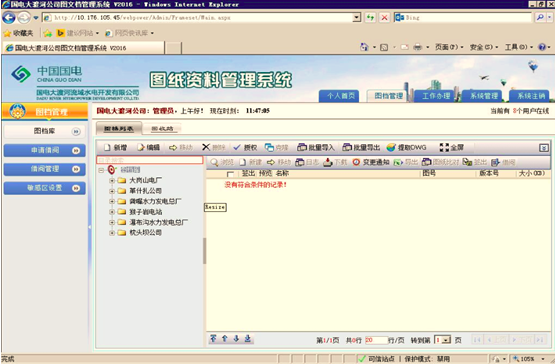Open the 安全(S) menu
The height and width of the screenshot is (364, 556).
tap(484, 47)
